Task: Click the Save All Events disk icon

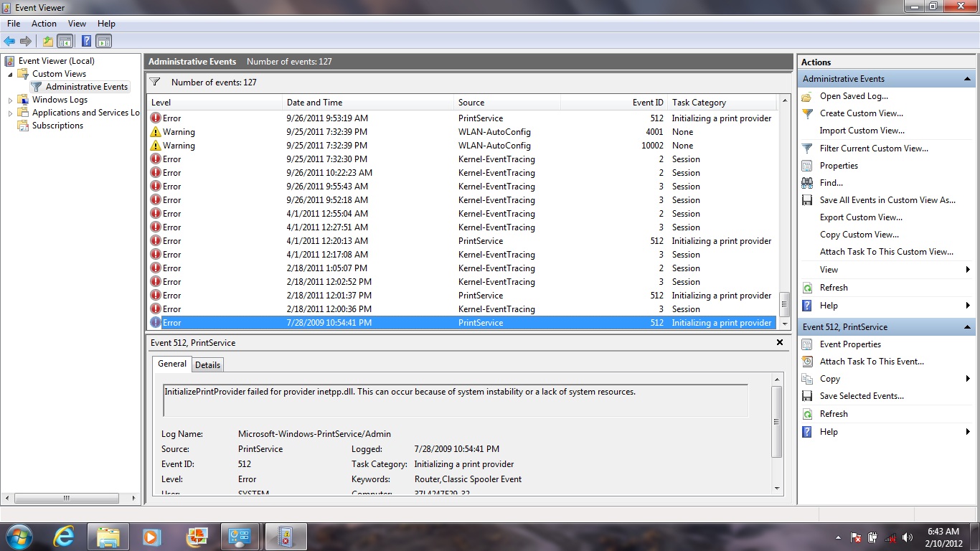Action: pyautogui.click(x=807, y=200)
